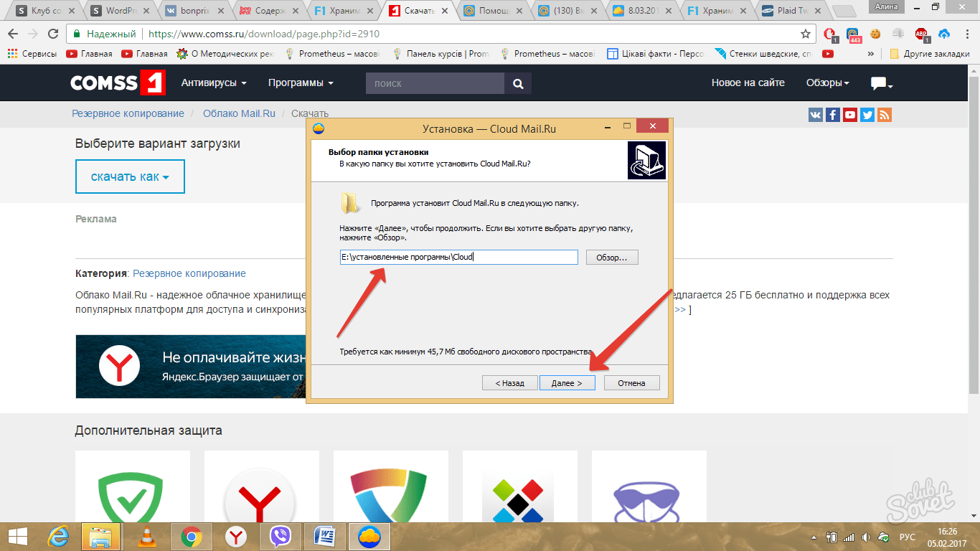Expand the hidden bookmarks chevron (»)

tap(871, 54)
